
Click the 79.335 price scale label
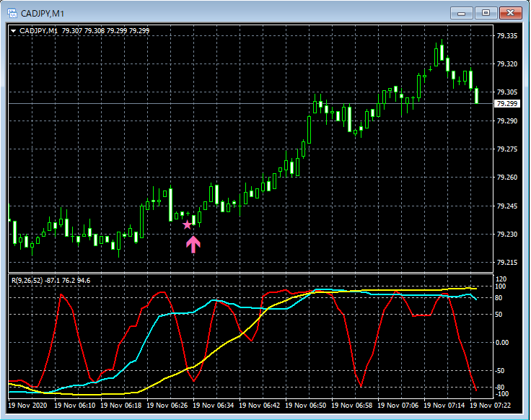pos(507,35)
